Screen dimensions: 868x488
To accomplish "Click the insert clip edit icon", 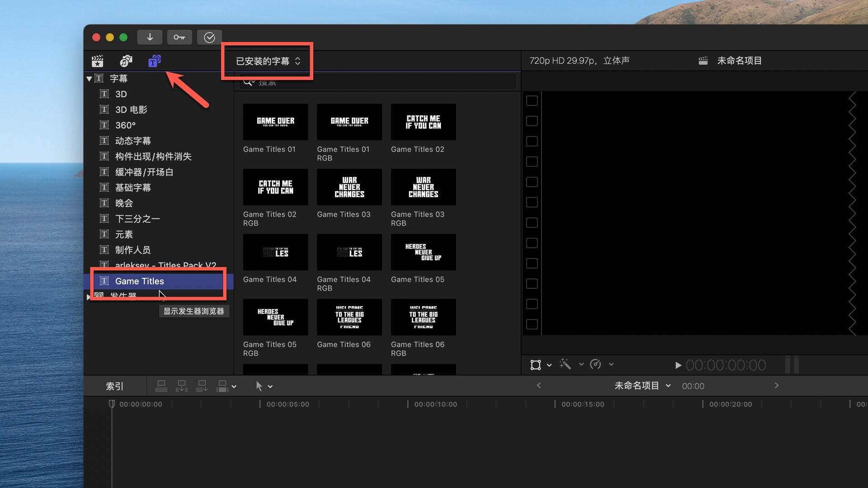I will (181, 386).
